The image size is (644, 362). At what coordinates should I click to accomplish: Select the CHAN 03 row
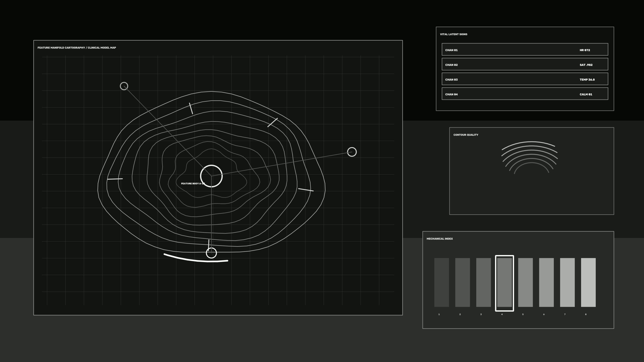pyautogui.click(x=525, y=79)
